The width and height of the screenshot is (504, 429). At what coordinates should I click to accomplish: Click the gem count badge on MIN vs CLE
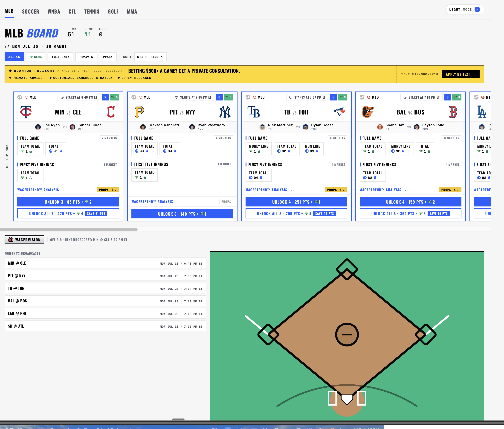pos(115,97)
